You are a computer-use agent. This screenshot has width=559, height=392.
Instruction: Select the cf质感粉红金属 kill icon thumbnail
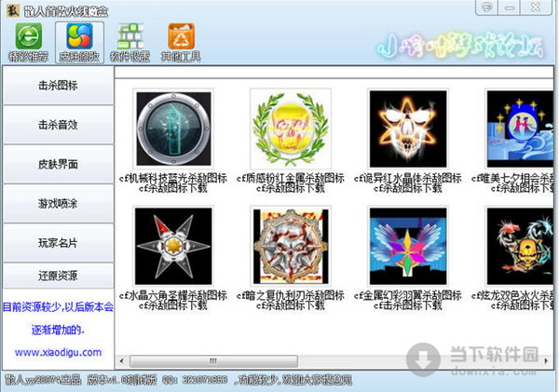point(291,128)
